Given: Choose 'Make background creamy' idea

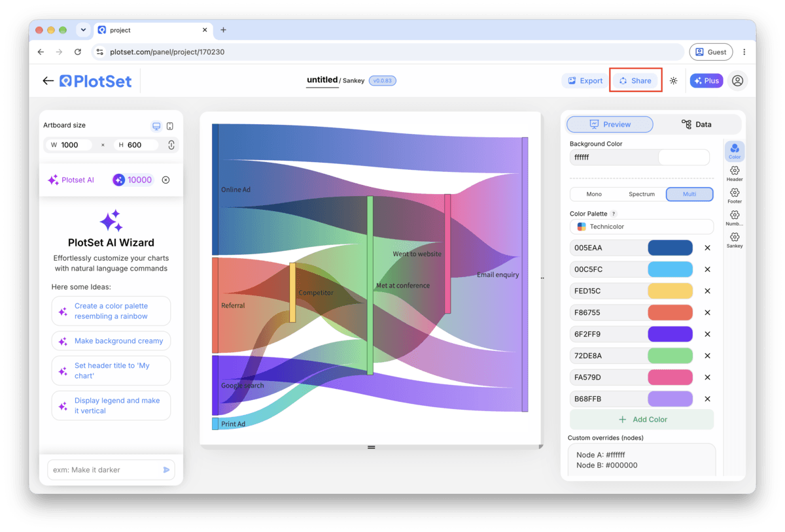Looking at the screenshot, I should pyautogui.click(x=111, y=341).
